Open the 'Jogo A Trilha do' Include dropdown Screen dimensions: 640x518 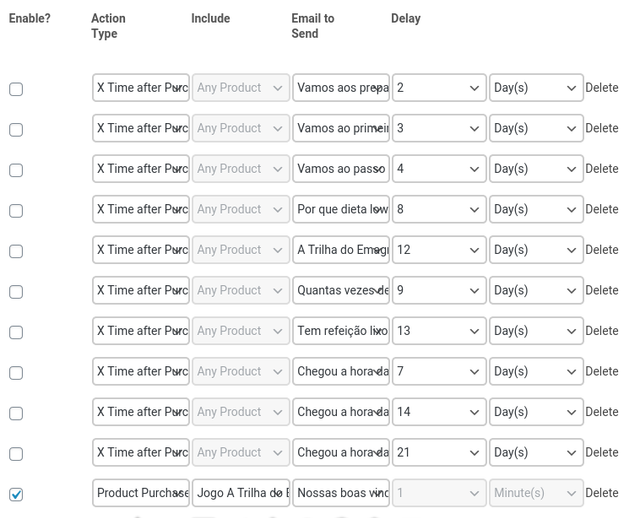(x=241, y=493)
